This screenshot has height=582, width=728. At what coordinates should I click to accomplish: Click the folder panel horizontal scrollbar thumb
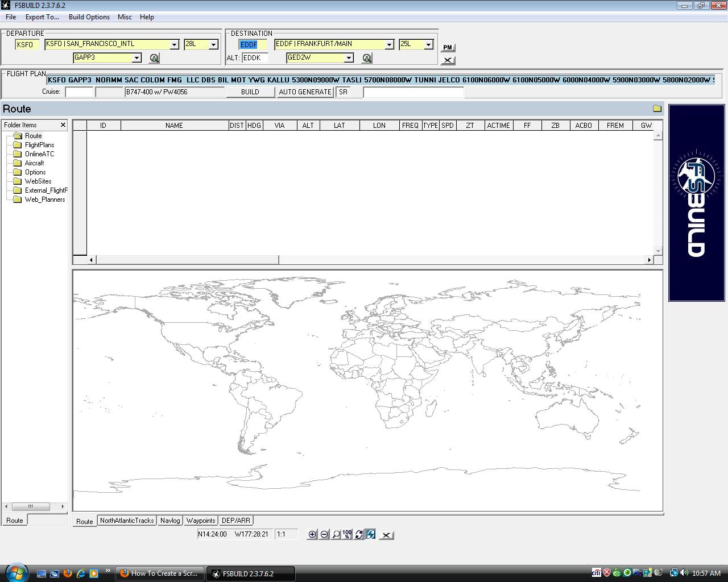click(31, 506)
